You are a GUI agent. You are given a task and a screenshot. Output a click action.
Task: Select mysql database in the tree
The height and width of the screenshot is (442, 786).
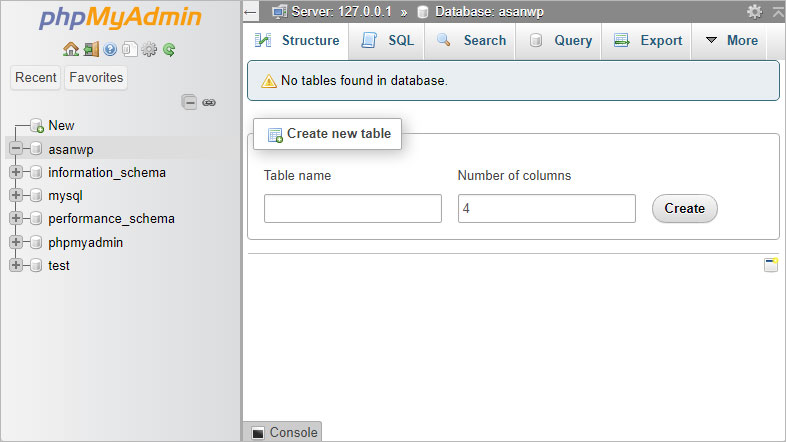click(65, 195)
